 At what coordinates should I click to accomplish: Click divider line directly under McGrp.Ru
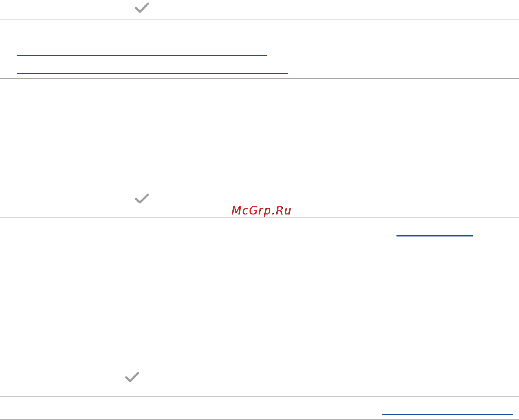pyautogui.click(x=259, y=218)
